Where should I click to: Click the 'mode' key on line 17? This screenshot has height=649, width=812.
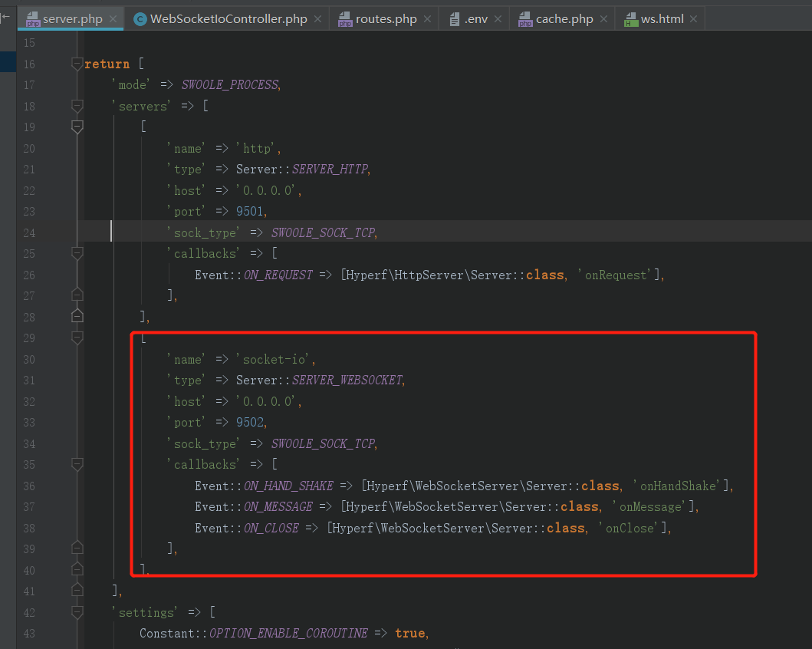coord(133,84)
